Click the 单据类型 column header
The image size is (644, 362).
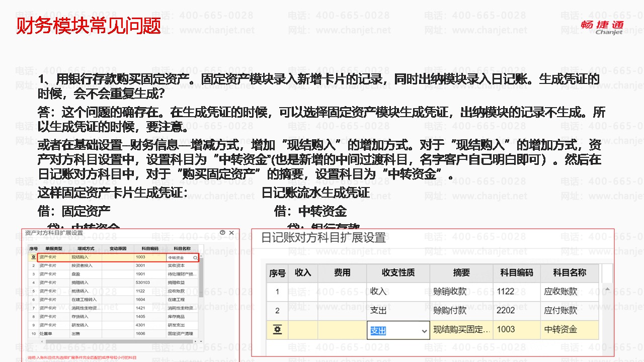pos(54,248)
